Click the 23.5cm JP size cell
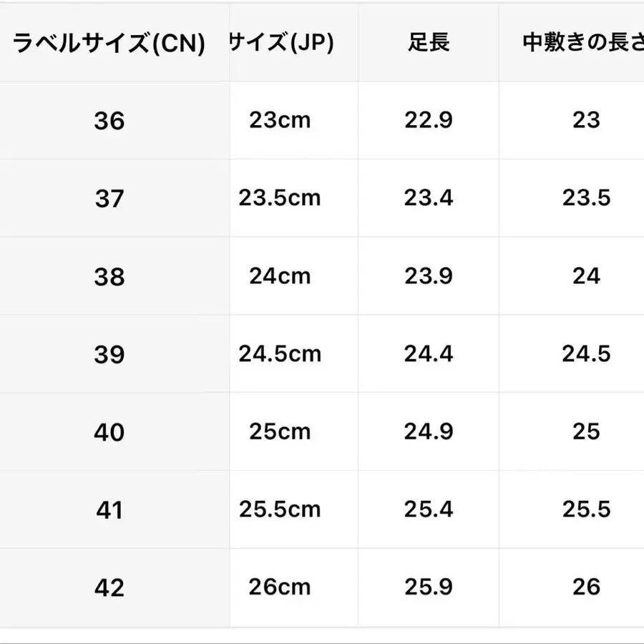The width and height of the screenshot is (644, 644). click(280, 197)
